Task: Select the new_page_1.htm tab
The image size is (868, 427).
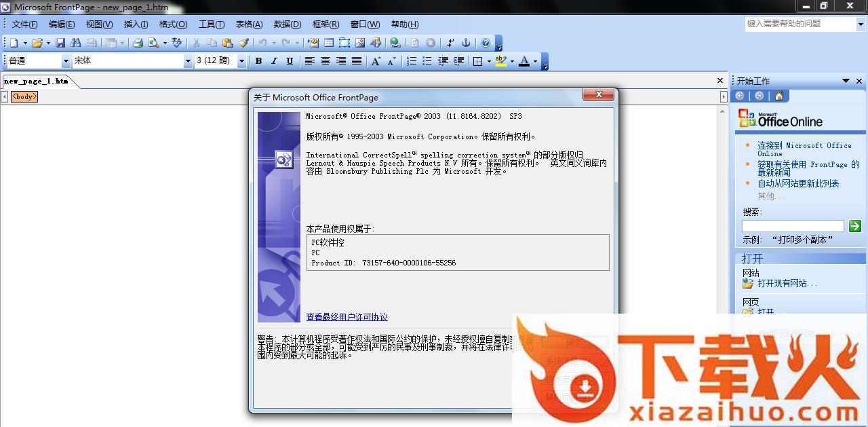Action: [36, 81]
